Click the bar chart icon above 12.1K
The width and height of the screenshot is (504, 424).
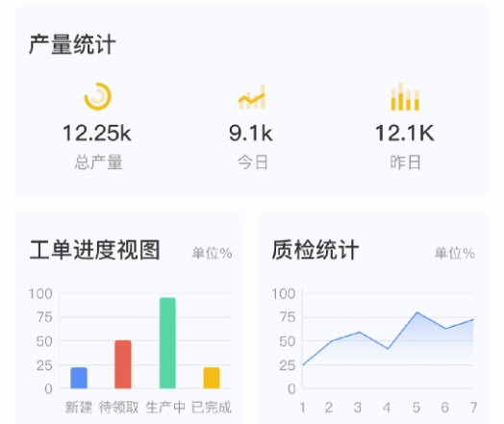click(x=405, y=97)
